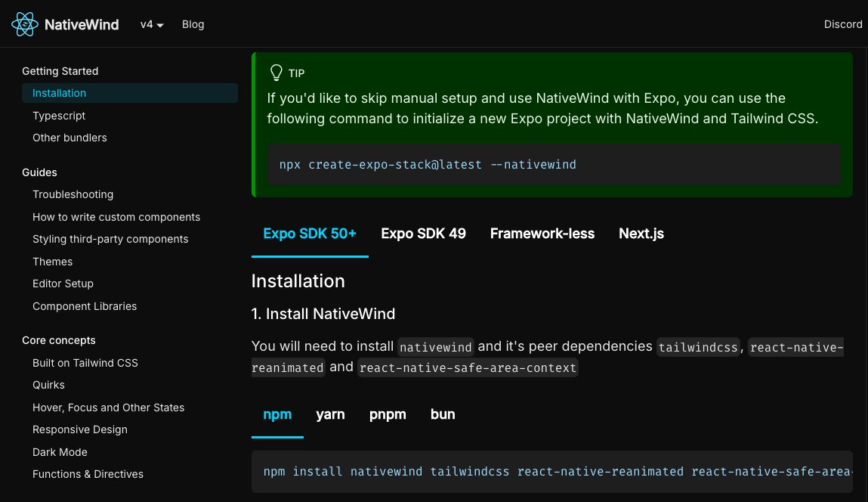This screenshot has height=502, width=868.
Task: Click the Guides section heading
Action: 39,172
